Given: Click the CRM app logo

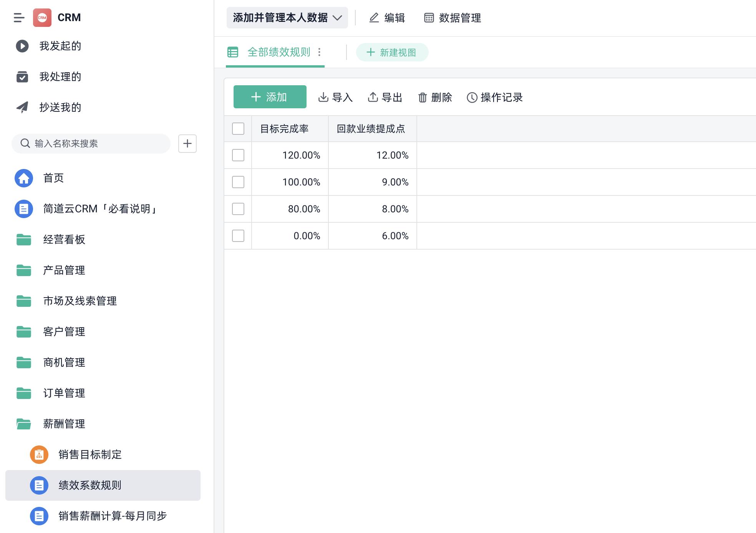Looking at the screenshot, I should pos(42,17).
